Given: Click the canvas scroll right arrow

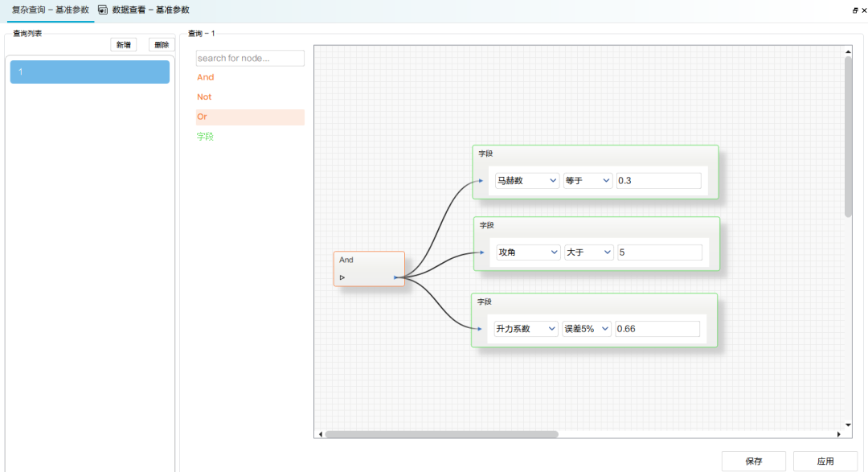Looking at the screenshot, I should point(838,434).
